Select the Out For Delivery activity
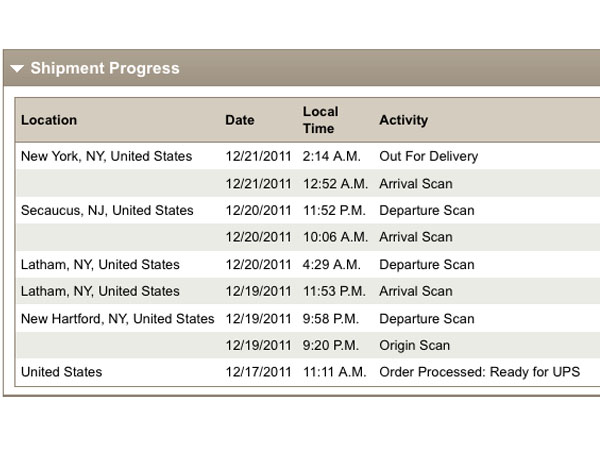Image resolution: width=600 pixels, height=450 pixels. 428,156
